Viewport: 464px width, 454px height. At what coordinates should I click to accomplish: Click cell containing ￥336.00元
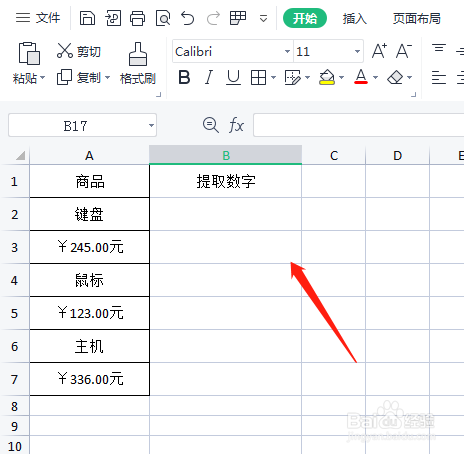tap(90, 379)
